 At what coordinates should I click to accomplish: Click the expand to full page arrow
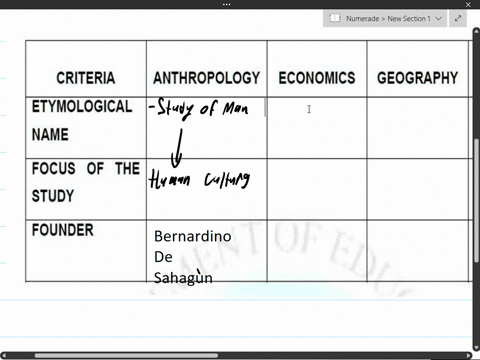pyautogui.click(x=458, y=18)
